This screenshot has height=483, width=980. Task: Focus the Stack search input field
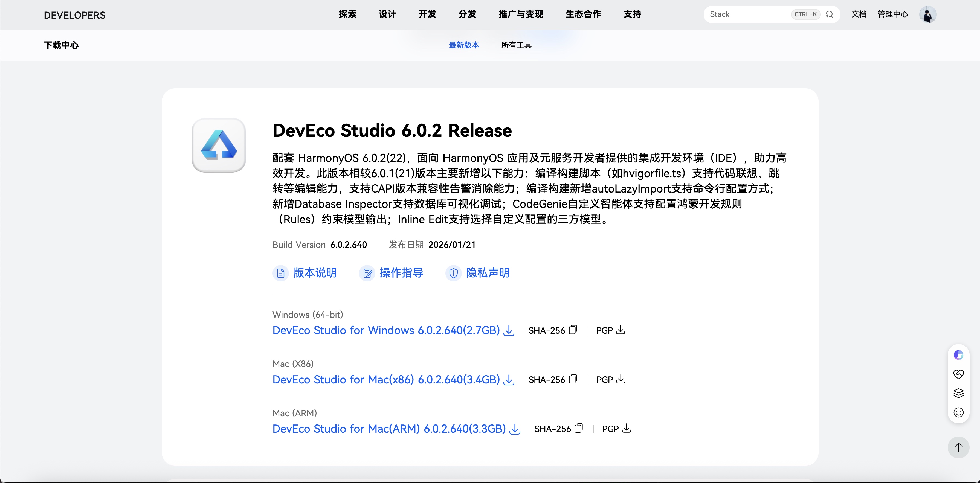tap(746, 14)
